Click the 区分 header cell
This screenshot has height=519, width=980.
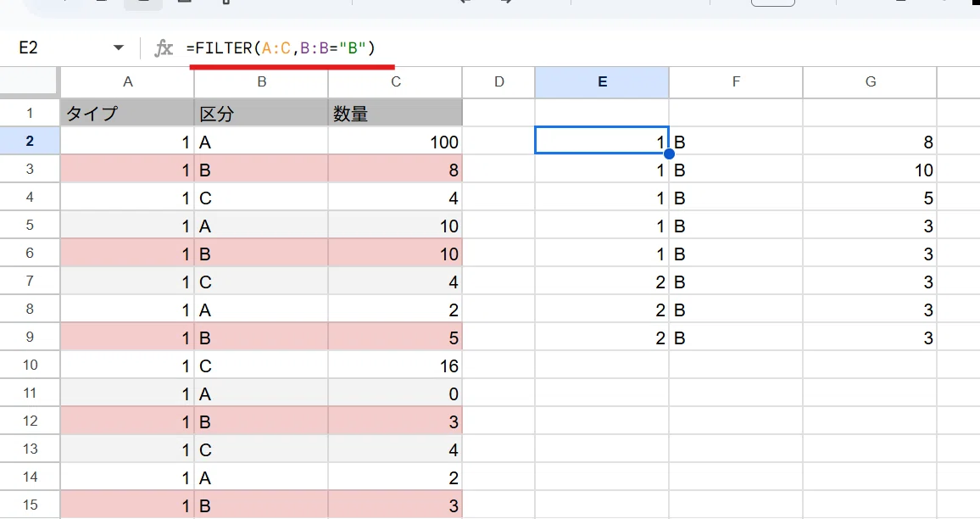point(261,113)
